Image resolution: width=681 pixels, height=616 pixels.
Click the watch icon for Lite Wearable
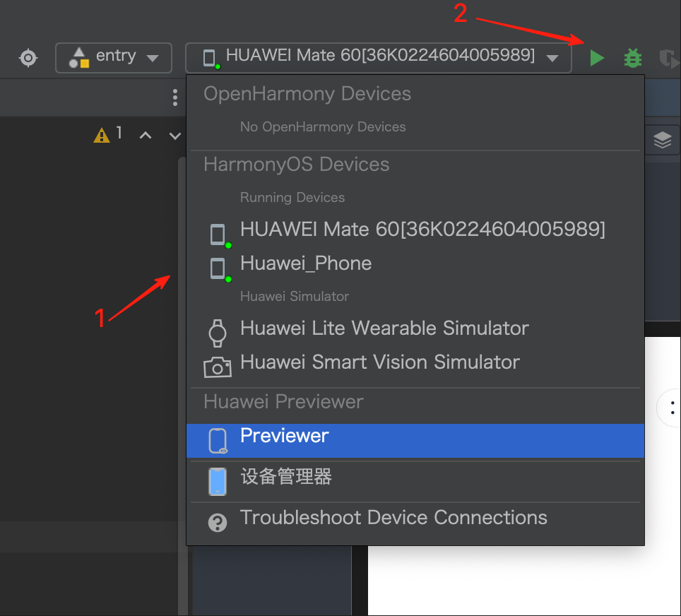coord(218,333)
